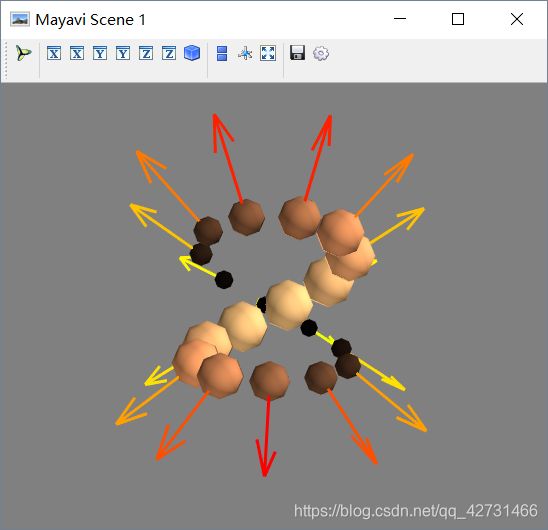Set view along the -X axis
548x530 pixels.
pos(77,53)
